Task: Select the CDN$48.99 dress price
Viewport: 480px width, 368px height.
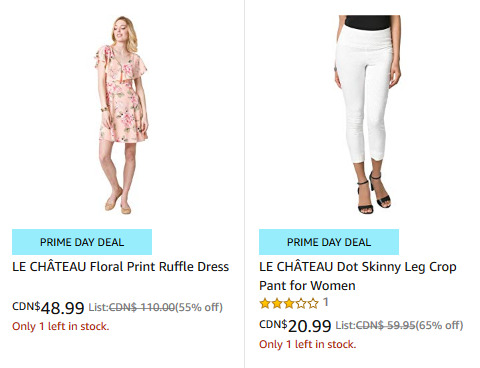Action: click(48, 307)
